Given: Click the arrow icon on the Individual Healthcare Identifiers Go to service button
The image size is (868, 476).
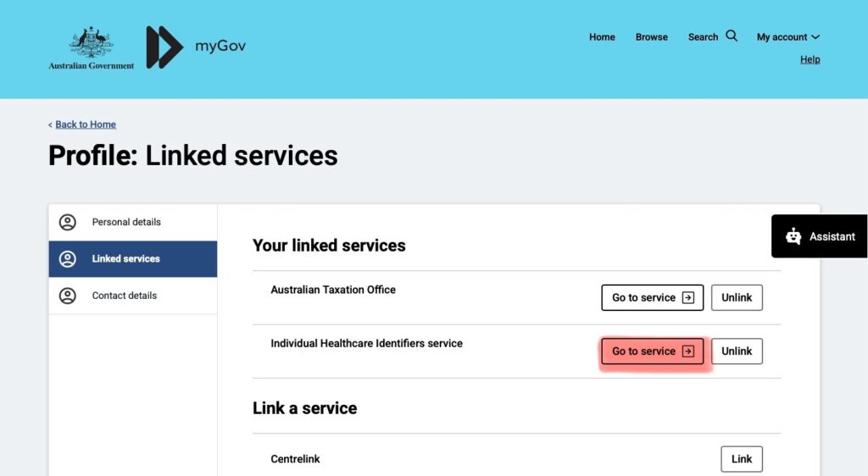Looking at the screenshot, I should (x=688, y=351).
